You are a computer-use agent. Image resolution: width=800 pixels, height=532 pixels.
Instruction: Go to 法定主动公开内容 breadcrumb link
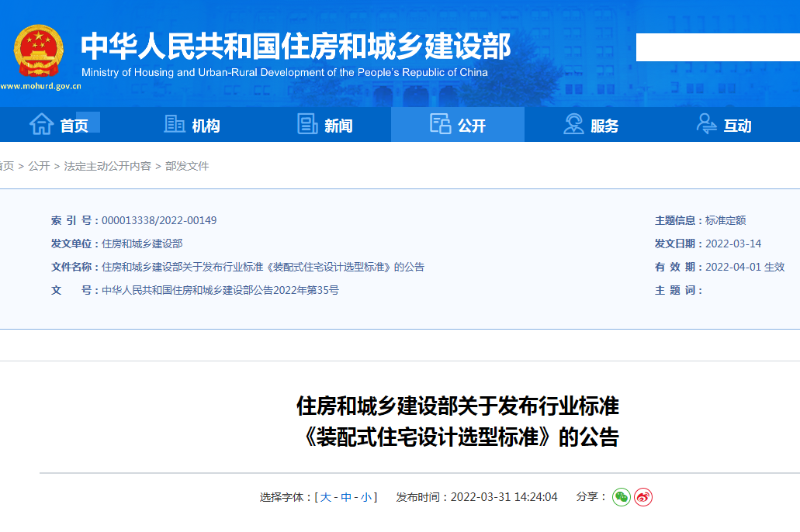click(108, 166)
